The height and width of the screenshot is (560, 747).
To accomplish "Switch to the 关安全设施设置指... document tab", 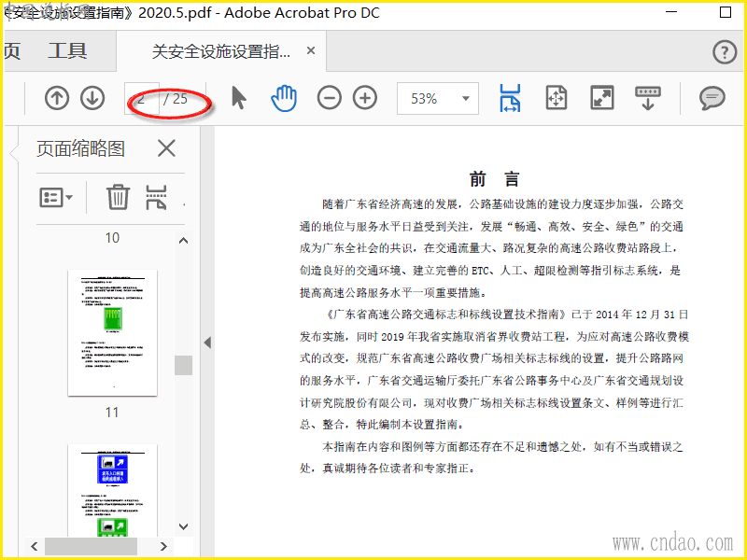I will coord(221,51).
